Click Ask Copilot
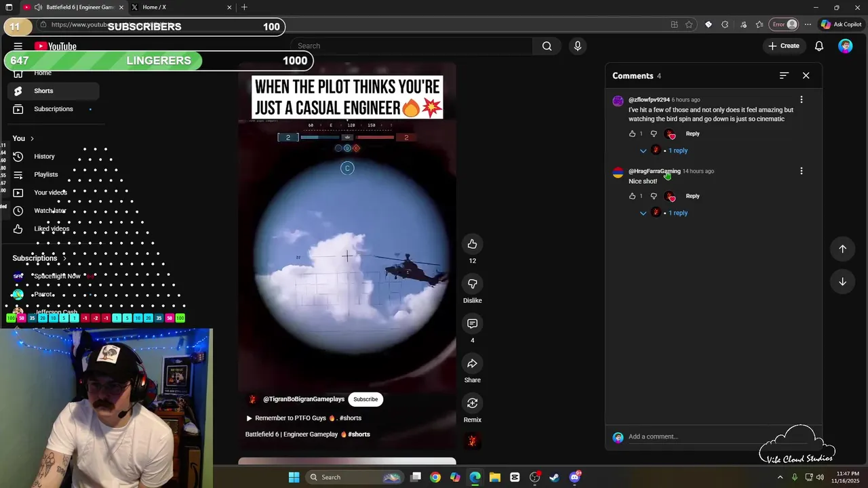 click(841, 24)
